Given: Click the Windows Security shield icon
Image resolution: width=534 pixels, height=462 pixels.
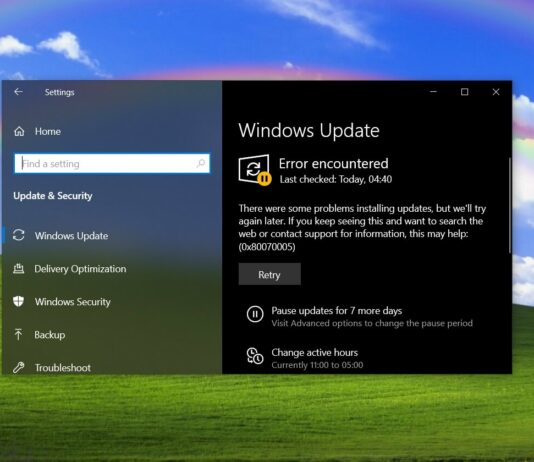Looking at the screenshot, I should [18, 301].
